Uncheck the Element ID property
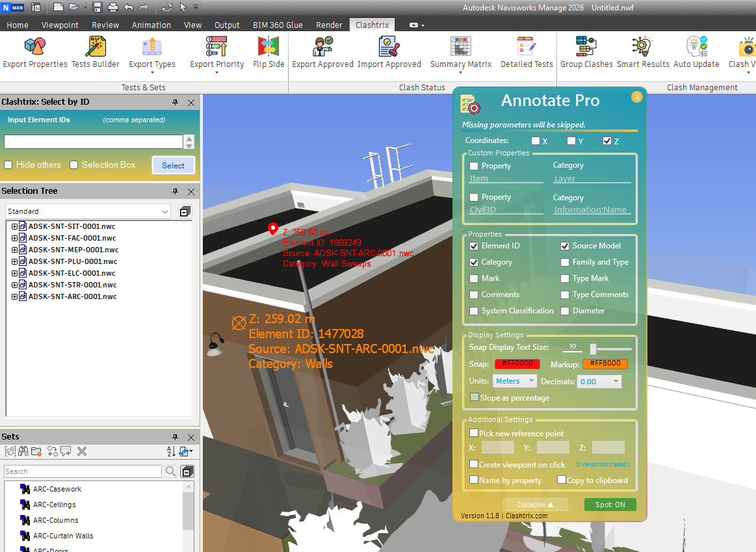The width and height of the screenshot is (756, 552). [474, 246]
